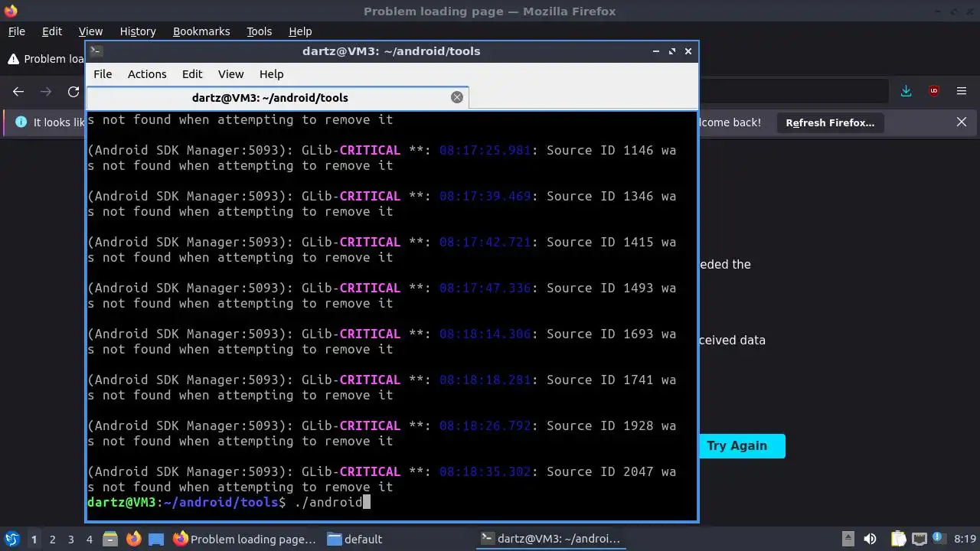980x551 pixels.
Task: Click the 8:19 clock in taskbar
Action: pos(965,539)
